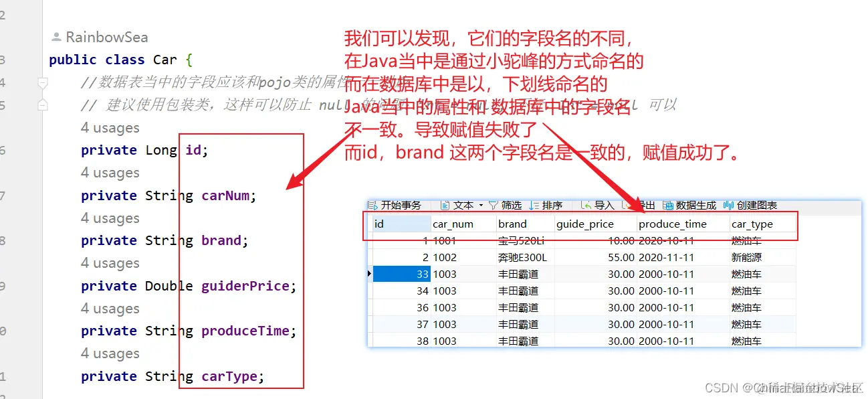Click the Double type keyword in the code
This screenshot has width=868, height=399.
click(169, 286)
